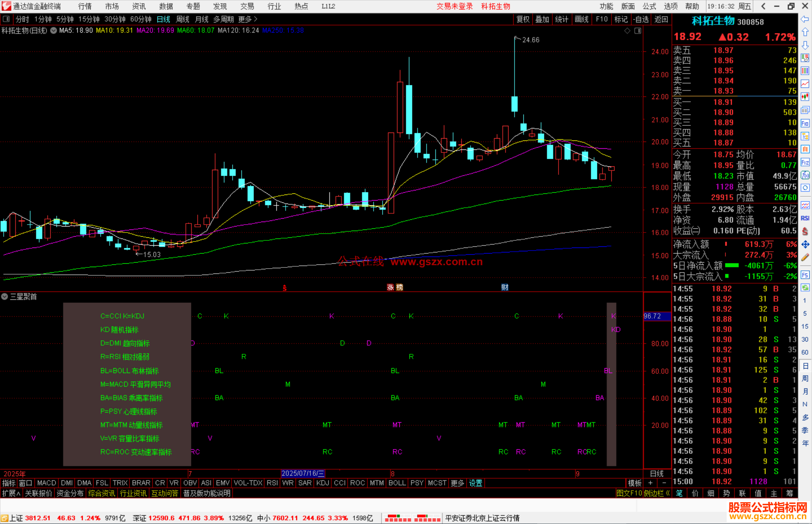Open the 行情 menu
812x524 pixels.
point(85,6)
